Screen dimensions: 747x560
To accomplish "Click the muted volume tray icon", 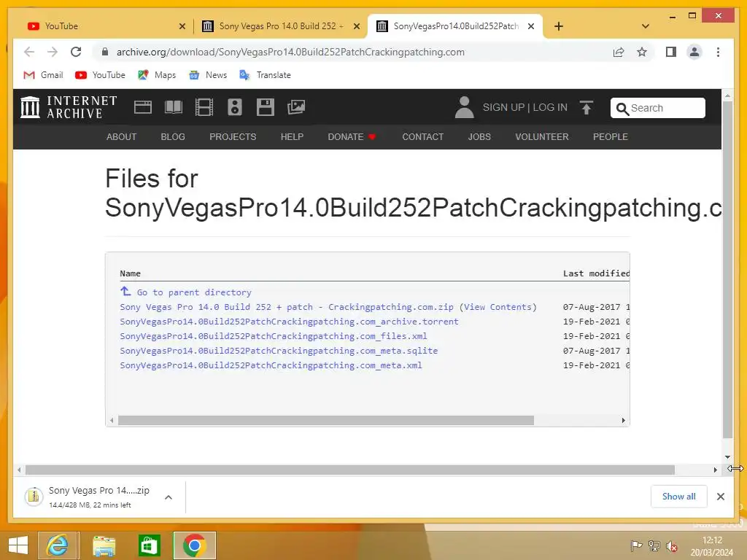I will pyautogui.click(x=672, y=546).
